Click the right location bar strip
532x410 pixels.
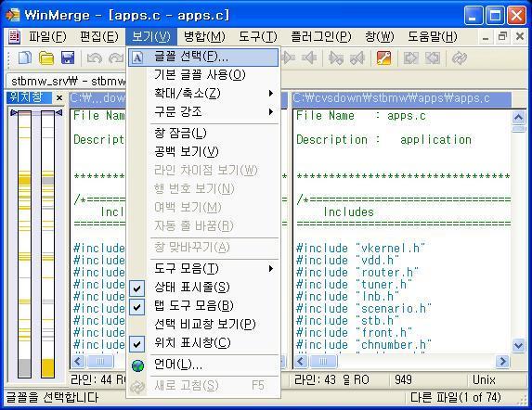[x=47, y=244]
